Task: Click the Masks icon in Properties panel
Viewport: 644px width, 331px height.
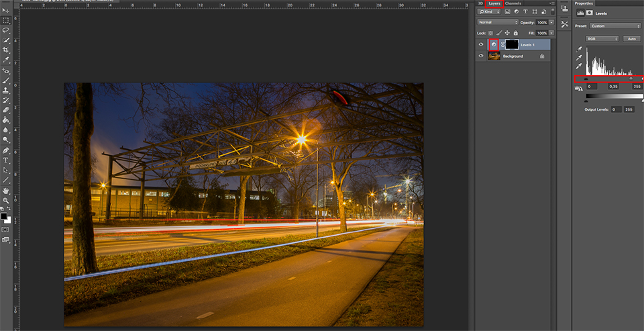Action: (x=590, y=13)
